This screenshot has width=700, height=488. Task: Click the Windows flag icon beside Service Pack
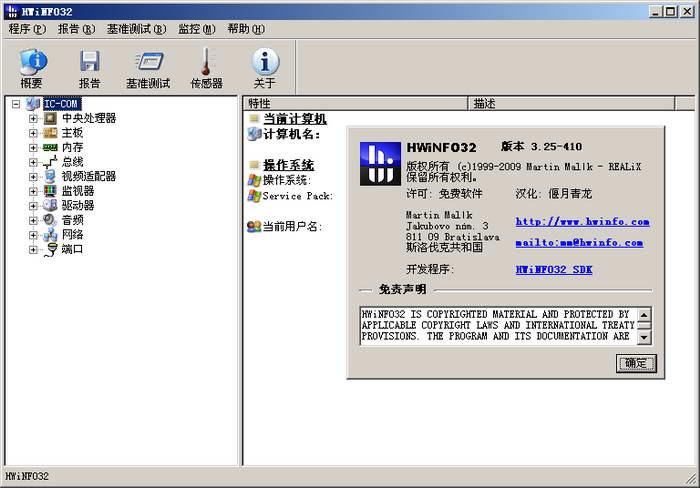pos(254,196)
